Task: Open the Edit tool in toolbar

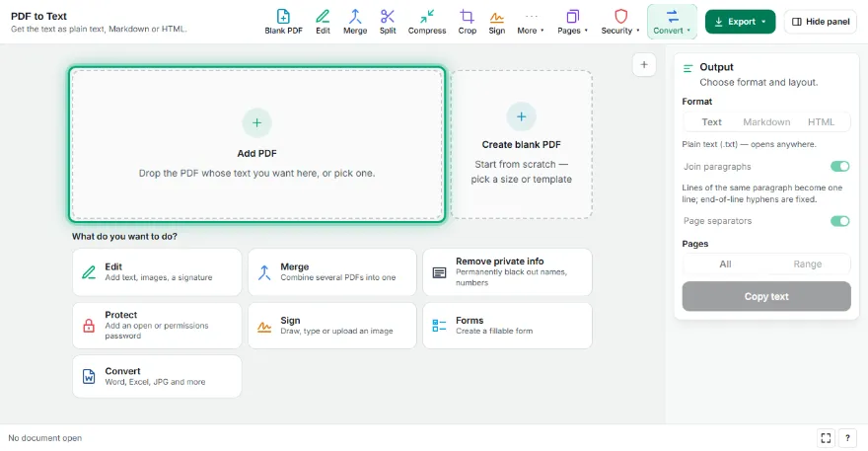Action: tap(323, 22)
